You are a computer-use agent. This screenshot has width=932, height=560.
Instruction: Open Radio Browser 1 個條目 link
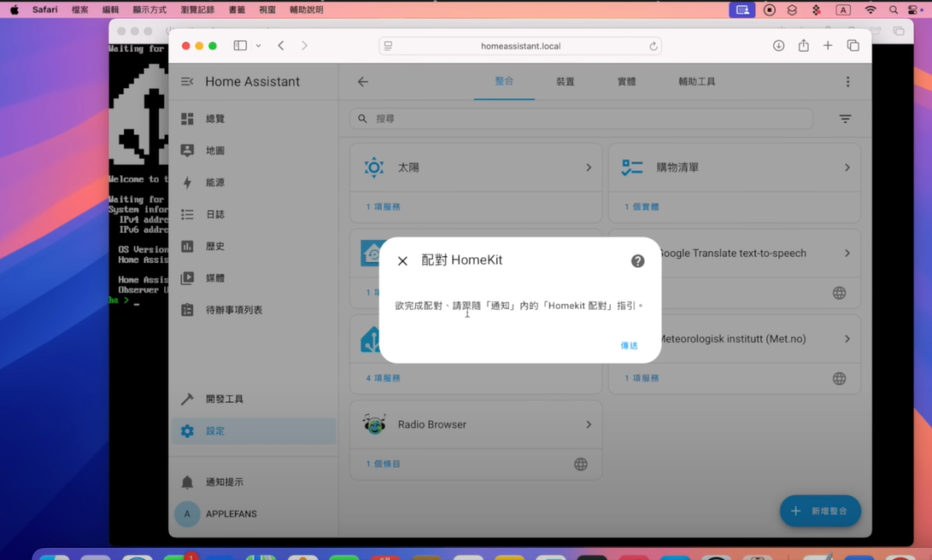383,463
